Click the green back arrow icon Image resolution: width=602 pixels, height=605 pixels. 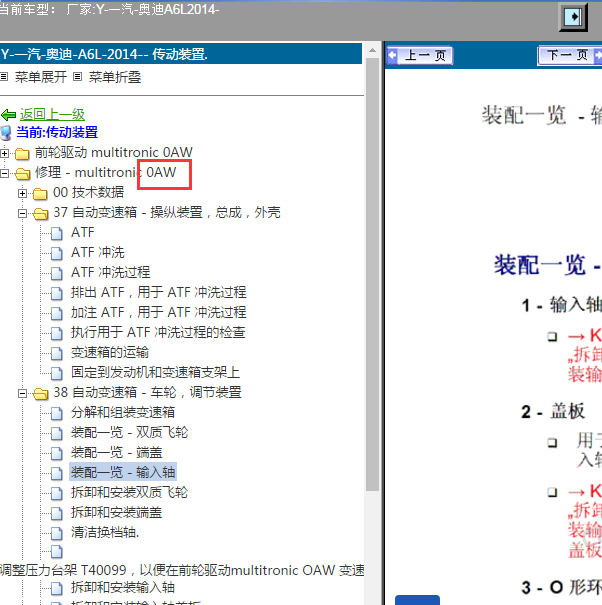[x=8, y=115]
